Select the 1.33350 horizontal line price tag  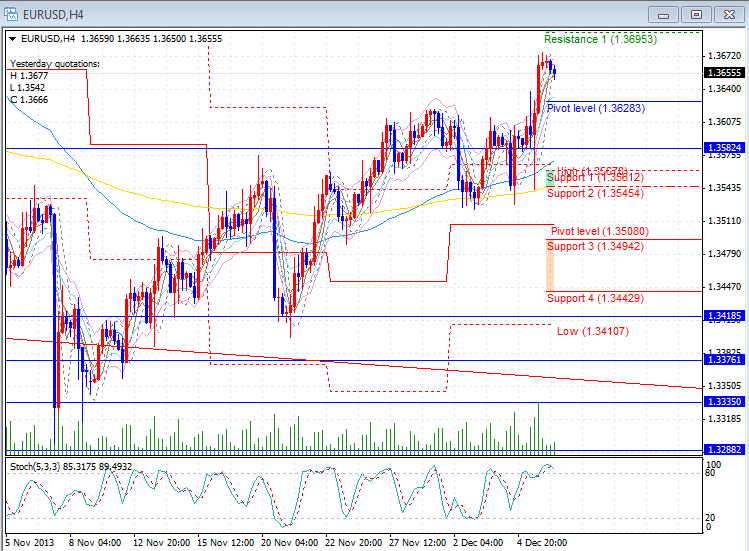click(724, 402)
